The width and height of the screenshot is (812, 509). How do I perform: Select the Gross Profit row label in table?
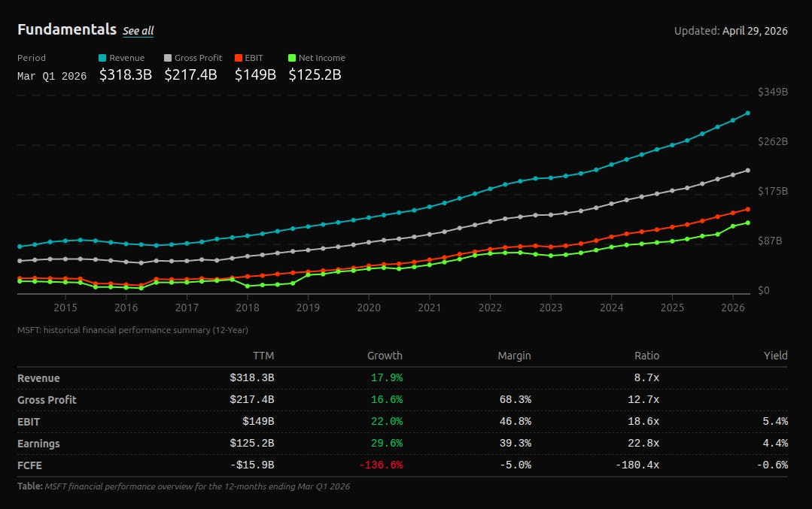point(47,400)
